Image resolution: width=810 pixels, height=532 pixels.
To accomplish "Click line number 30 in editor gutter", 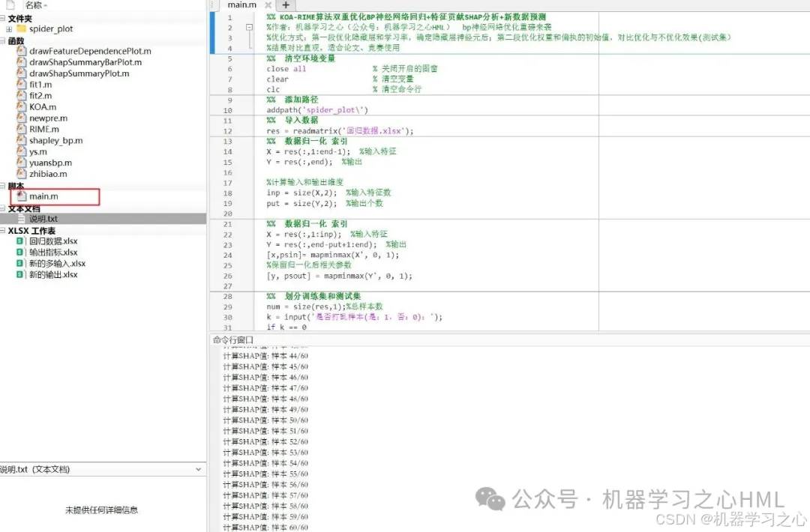I will 228,317.
